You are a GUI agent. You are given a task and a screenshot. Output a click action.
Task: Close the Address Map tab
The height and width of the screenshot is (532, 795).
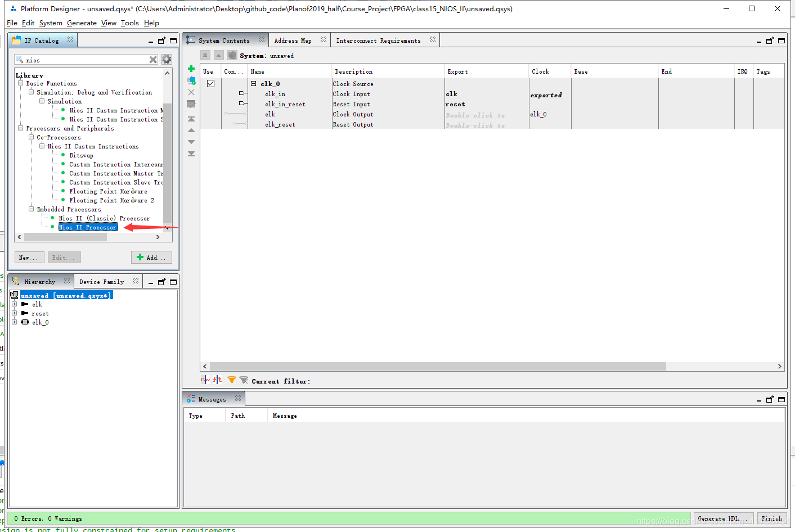tap(324, 39)
